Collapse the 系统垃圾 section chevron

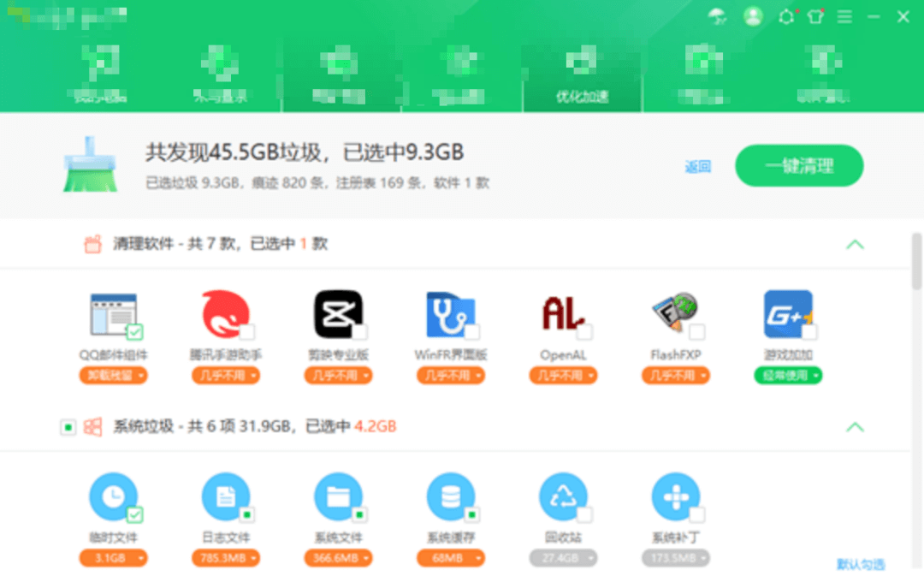point(854,426)
